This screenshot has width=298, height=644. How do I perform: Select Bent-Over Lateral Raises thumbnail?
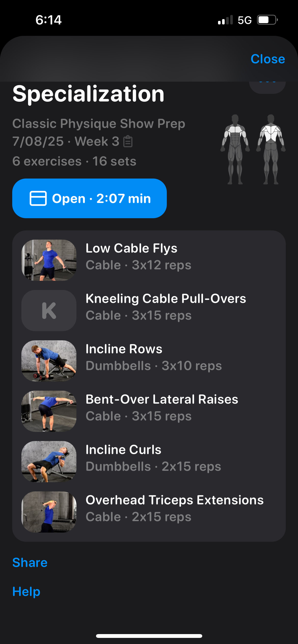[x=49, y=411]
